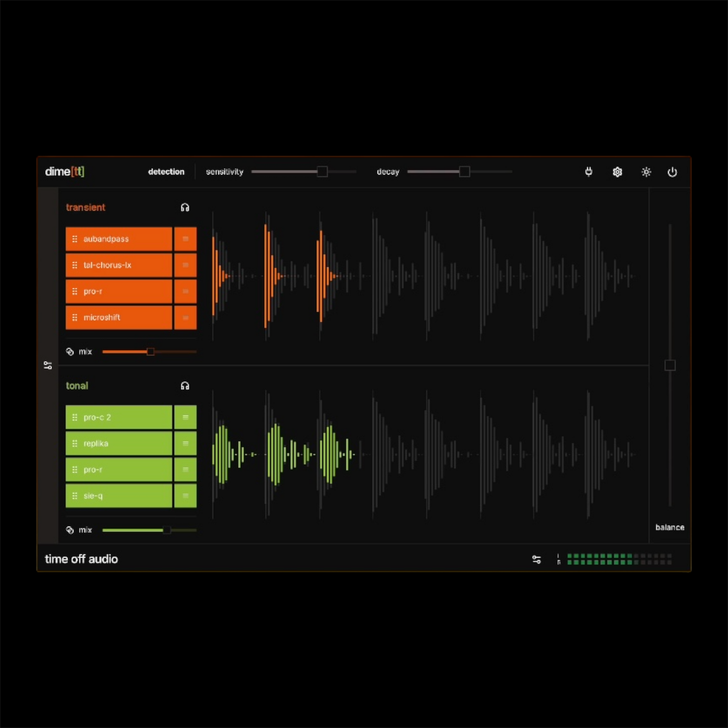Click the dime[tt] logo
Image resolution: width=728 pixels, height=728 pixels.
pyautogui.click(x=64, y=171)
